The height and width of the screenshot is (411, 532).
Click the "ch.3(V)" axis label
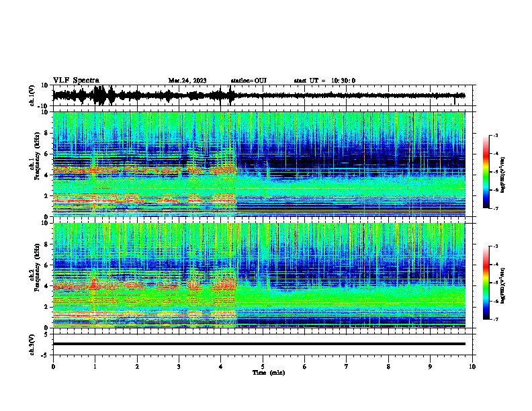(32, 345)
